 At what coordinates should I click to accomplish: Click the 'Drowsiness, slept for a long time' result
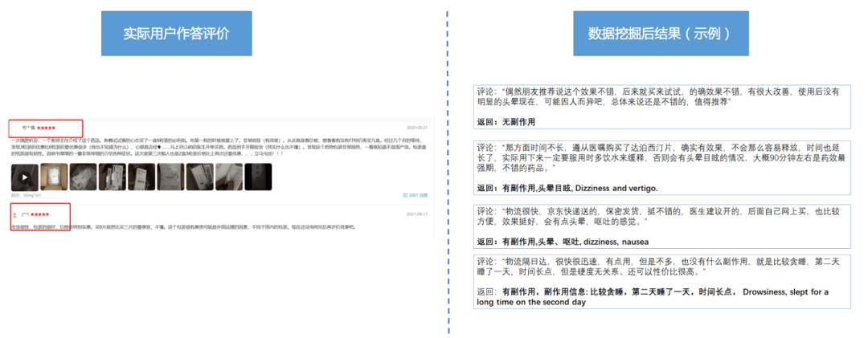[x=652, y=297]
